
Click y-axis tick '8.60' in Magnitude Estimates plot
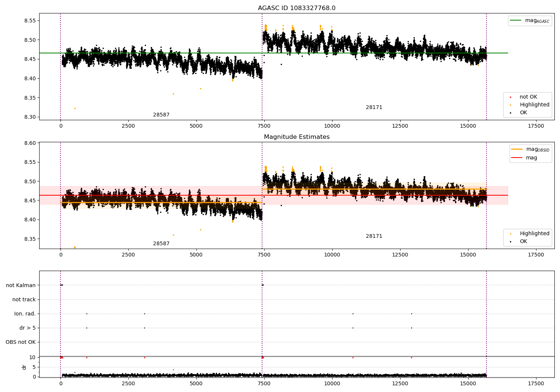[x=30, y=143]
